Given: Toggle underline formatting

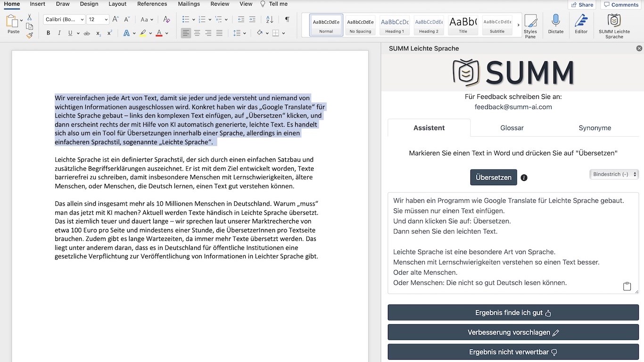Looking at the screenshot, I should [x=70, y=33].
